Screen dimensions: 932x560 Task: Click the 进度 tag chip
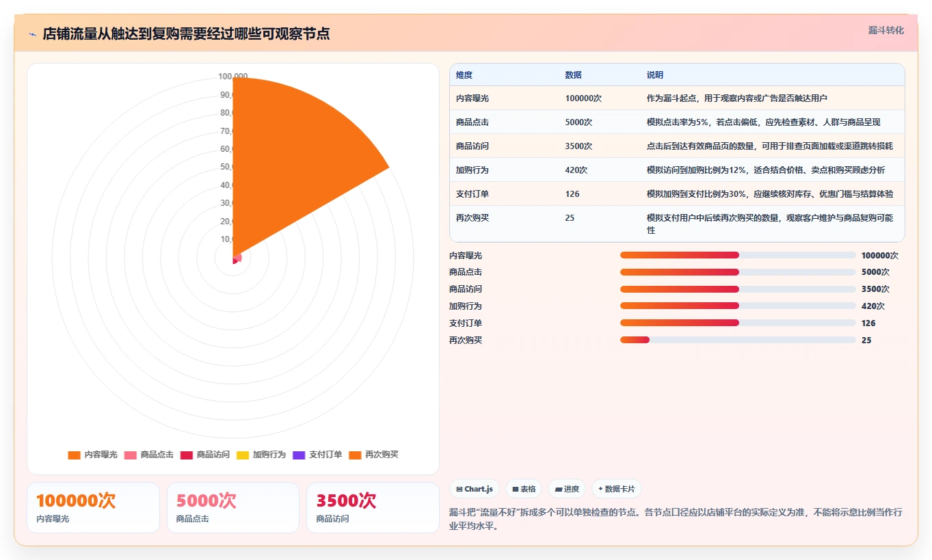pos(567,489)
